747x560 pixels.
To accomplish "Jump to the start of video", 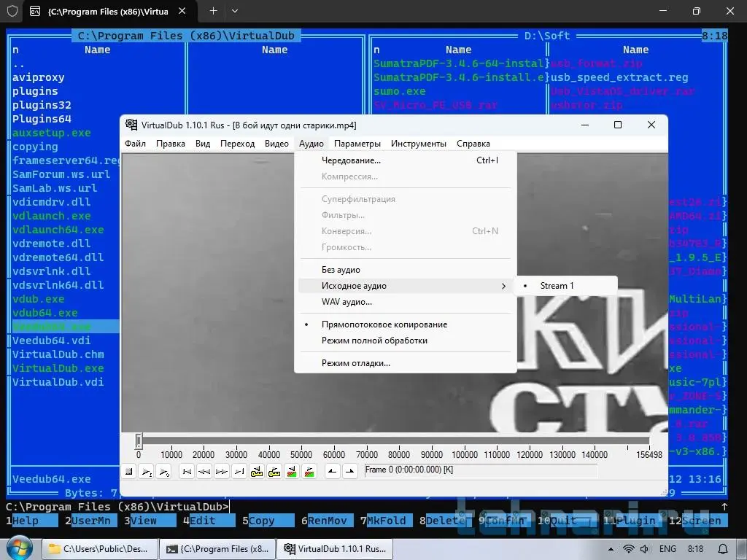I will coord(187,472).
